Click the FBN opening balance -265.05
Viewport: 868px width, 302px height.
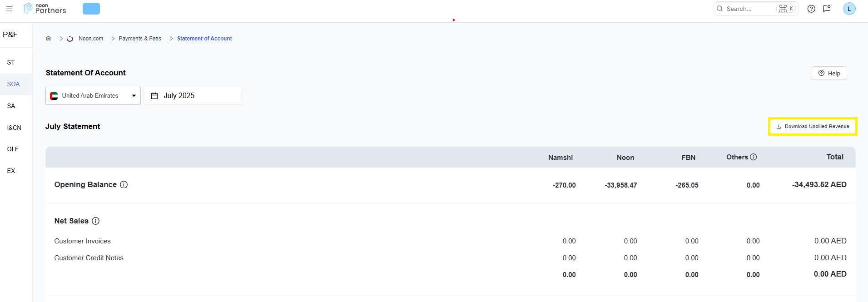[x=687, y=185]
